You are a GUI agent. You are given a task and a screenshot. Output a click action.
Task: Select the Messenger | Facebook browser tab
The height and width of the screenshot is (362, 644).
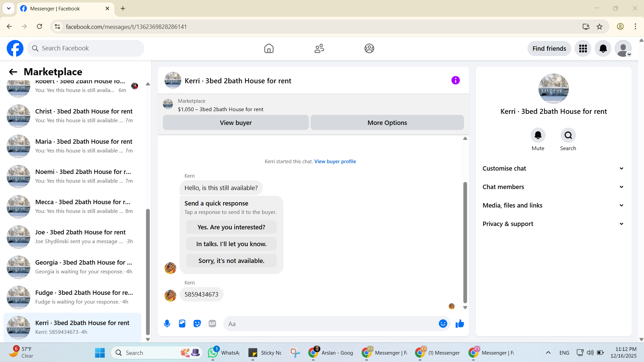pos(65,8)
